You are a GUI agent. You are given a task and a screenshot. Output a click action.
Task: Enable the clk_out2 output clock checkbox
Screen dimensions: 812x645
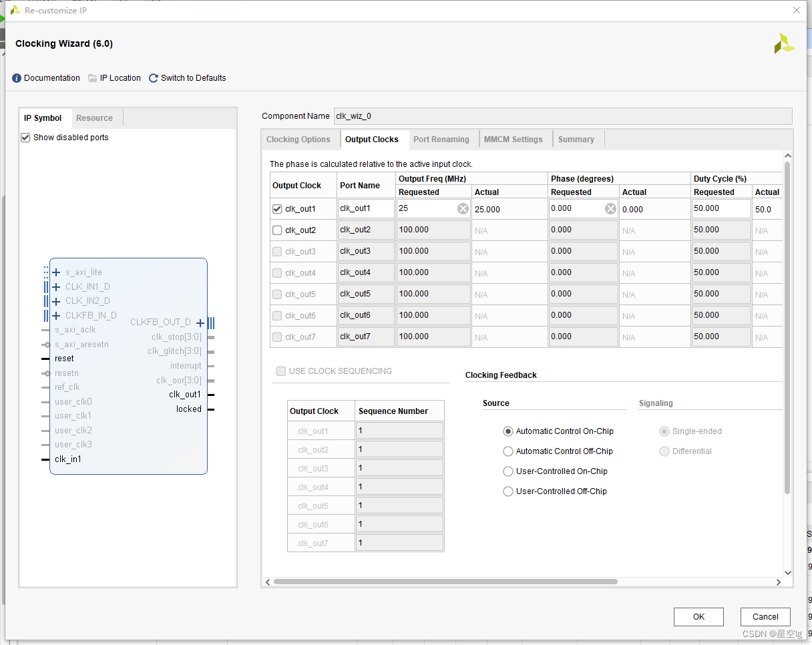point(277,230)
